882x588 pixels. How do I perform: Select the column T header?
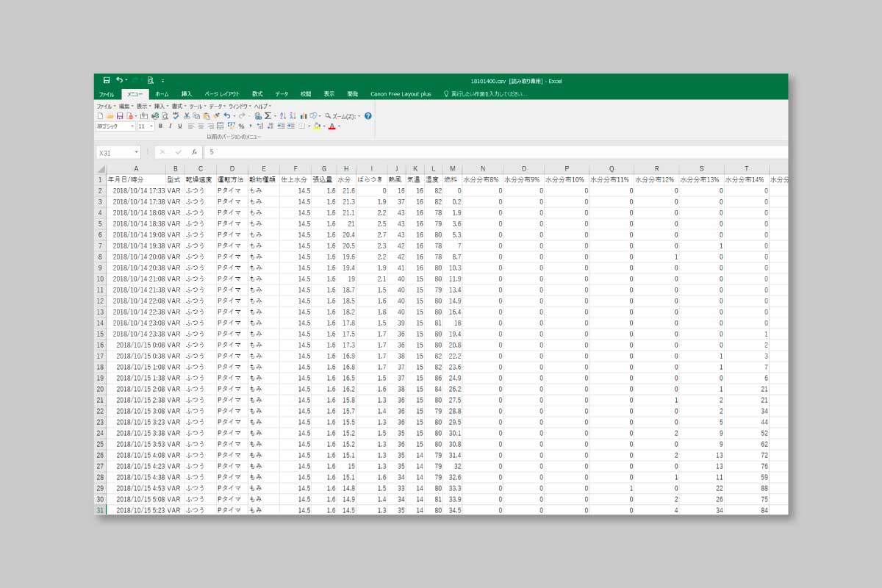[x=747, y=169]
